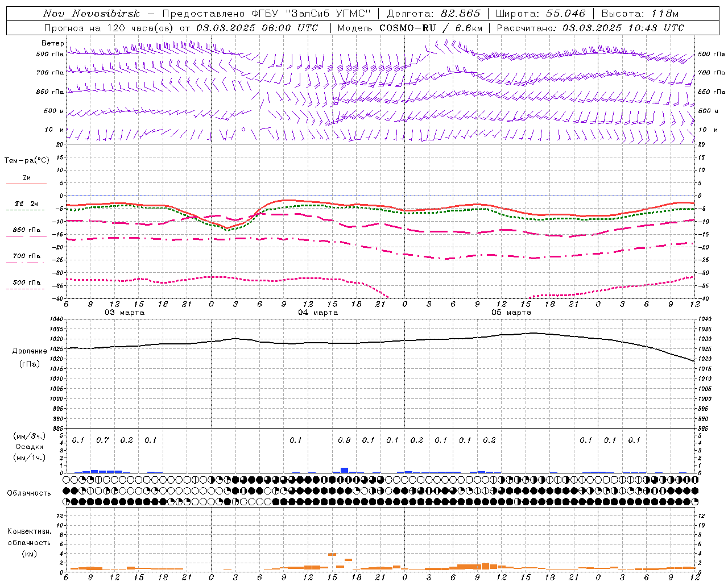Click the Конвективн. convective cloud label
The height and width of the screenshot is (582, 728).
(x=29, y=531)
